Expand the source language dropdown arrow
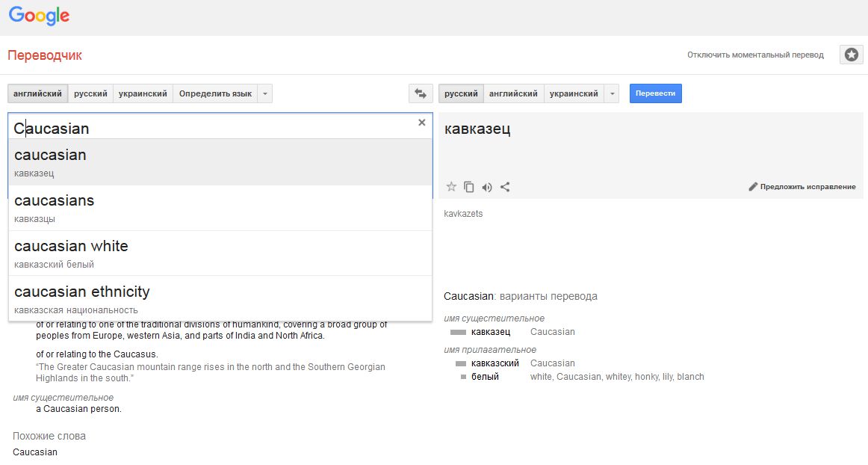This screenshot has width=868, height=465. [265, 93]
